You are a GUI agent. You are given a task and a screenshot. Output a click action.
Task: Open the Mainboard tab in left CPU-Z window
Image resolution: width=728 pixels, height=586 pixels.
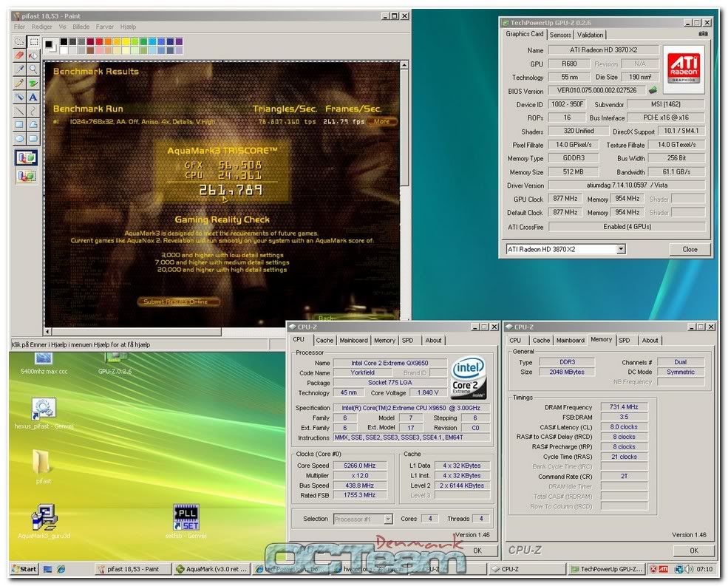(354, 341)
